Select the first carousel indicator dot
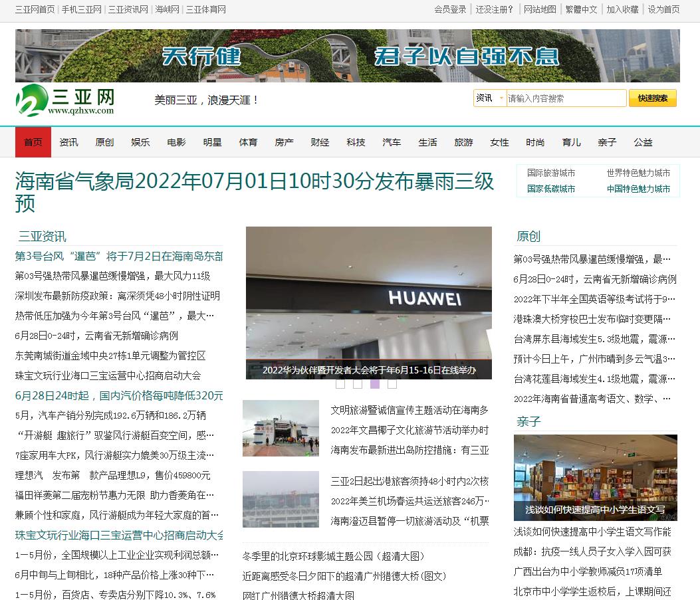This screenshot has width=700, height=600. (340, 383)
